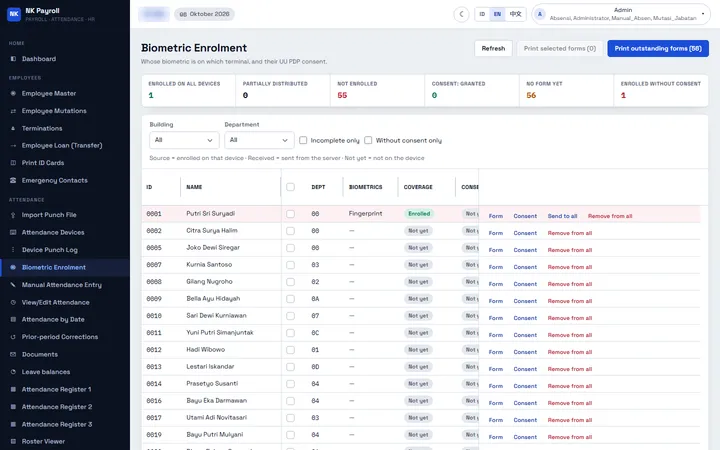The width and height of the screenshot is (720, 450).
Task: Click the Attendance Devices sidebar icon
Action: click(13, 232)
